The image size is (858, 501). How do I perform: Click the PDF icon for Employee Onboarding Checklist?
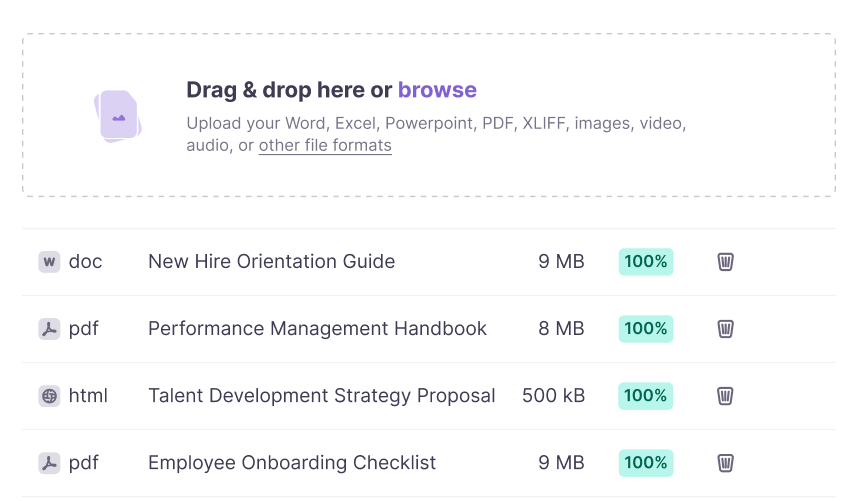point(49,463)
